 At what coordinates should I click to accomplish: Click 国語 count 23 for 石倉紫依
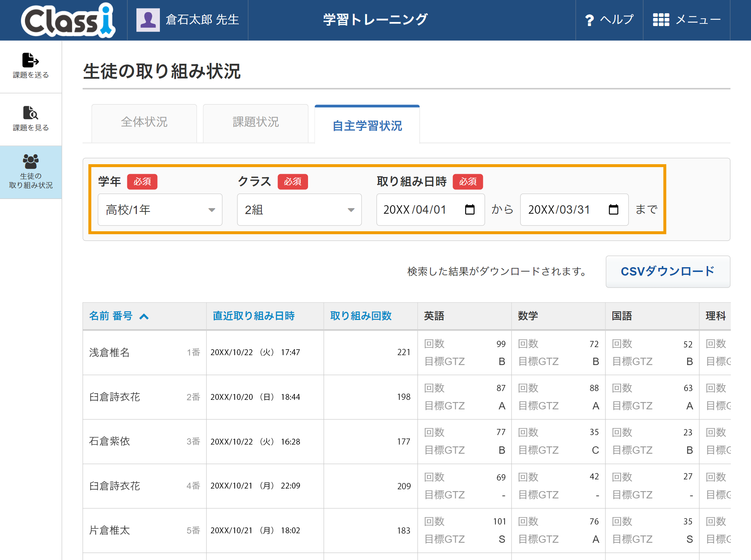tap(688, 432)
